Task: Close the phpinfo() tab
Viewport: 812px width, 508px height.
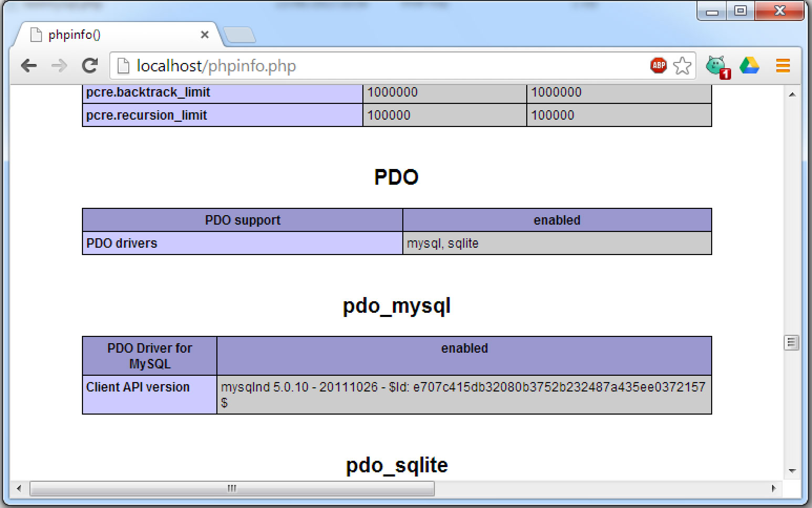Action: (205, 35)
